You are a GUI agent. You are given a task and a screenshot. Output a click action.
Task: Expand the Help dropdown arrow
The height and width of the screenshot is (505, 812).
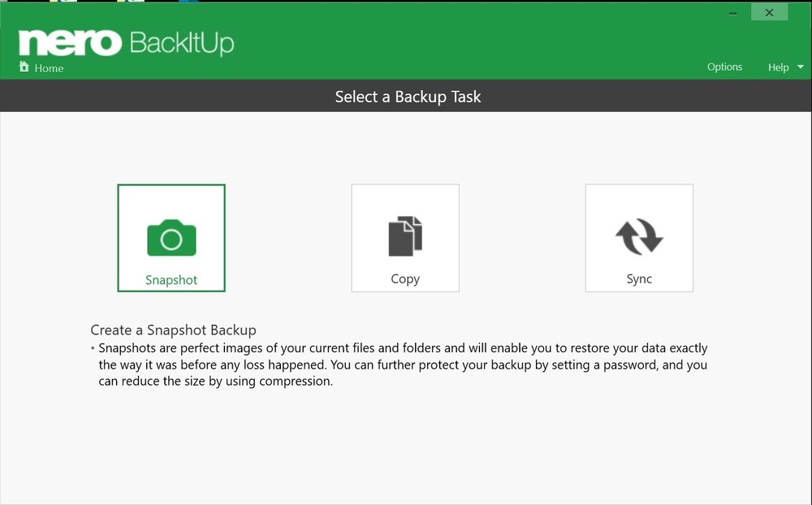799,67
